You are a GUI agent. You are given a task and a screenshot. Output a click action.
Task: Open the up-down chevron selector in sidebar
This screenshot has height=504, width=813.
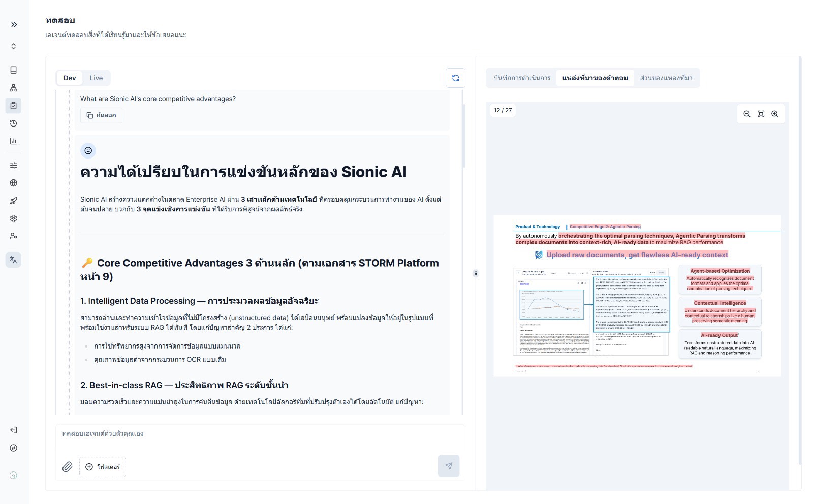14,46
